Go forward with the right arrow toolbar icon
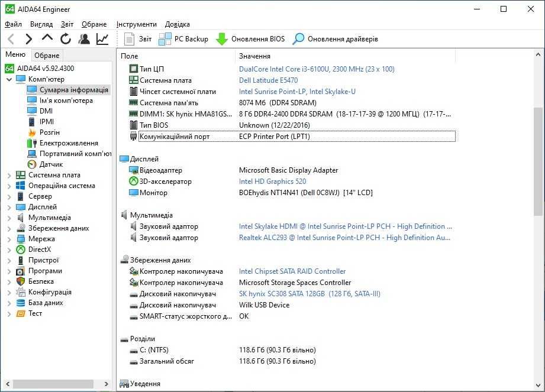The image size is (545, 392). pos(28,39)
